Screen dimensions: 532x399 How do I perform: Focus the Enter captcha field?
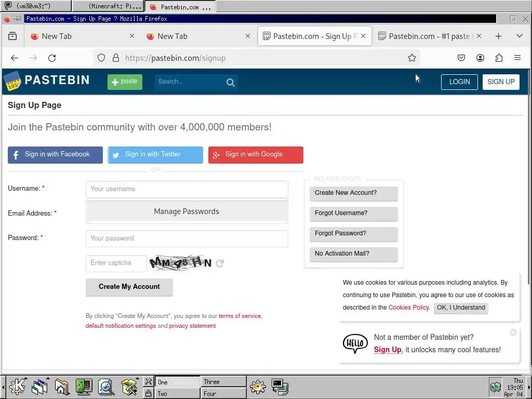pos(116,263)
